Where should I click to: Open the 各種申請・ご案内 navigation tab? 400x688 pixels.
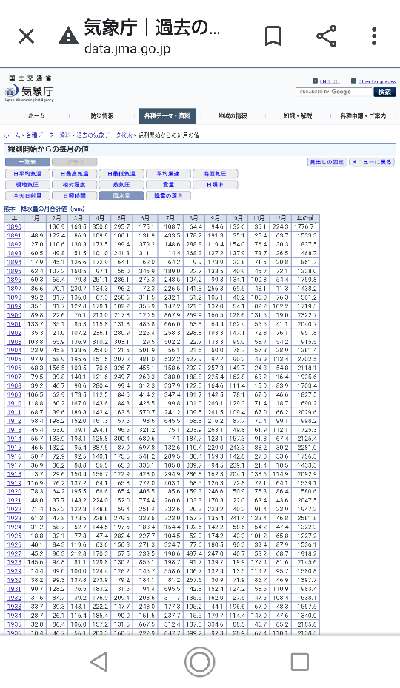(x=363, y=116)
